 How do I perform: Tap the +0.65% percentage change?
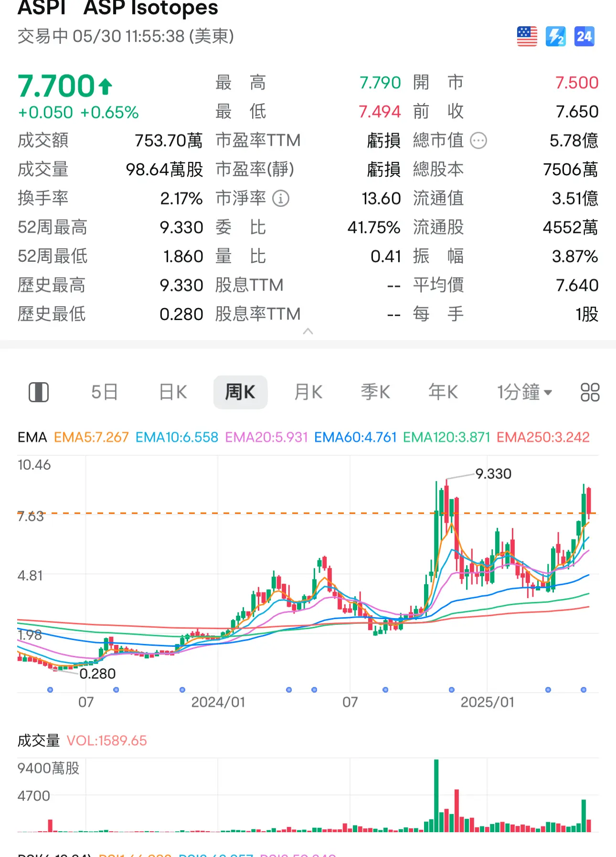coord(109,113)
